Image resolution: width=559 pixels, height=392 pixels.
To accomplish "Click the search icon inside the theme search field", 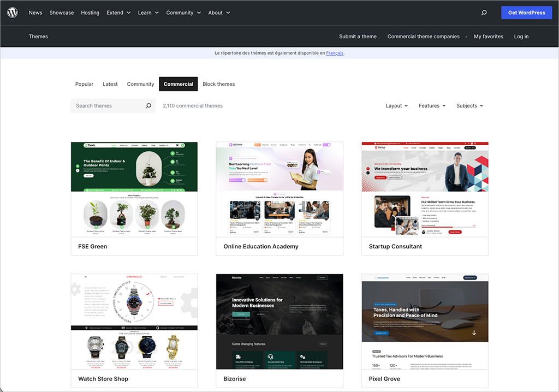I will (x=148, y=105).
